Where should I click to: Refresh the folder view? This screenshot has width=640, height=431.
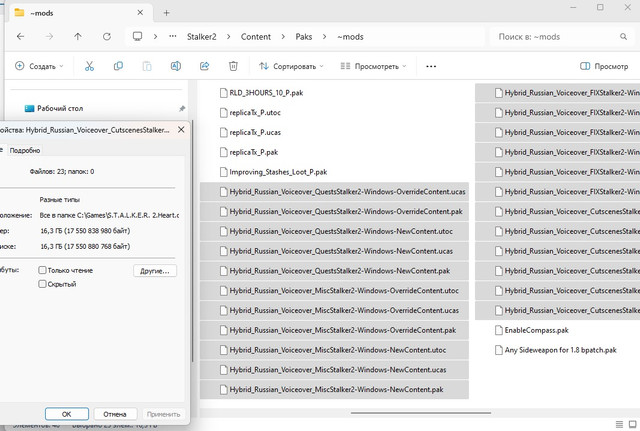tap(107, 37)
